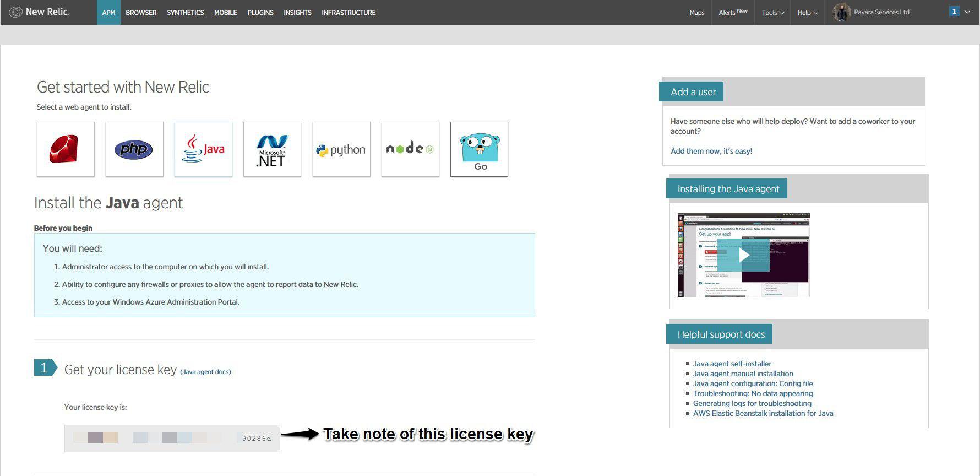
Task: Choose the PHP agent icon
Action: click(x=134, y=149)
